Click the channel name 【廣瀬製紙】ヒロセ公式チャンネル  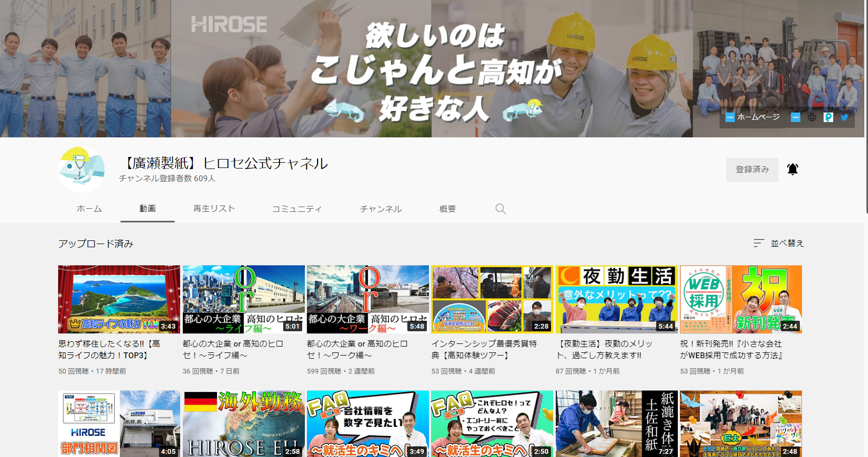point(223,163)
